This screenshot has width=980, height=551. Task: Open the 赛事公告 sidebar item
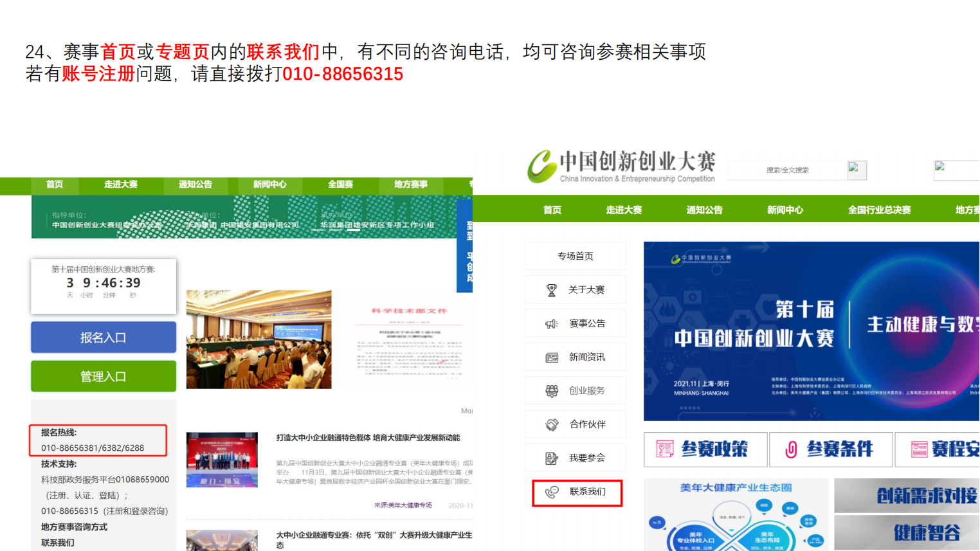click(576, 323)
